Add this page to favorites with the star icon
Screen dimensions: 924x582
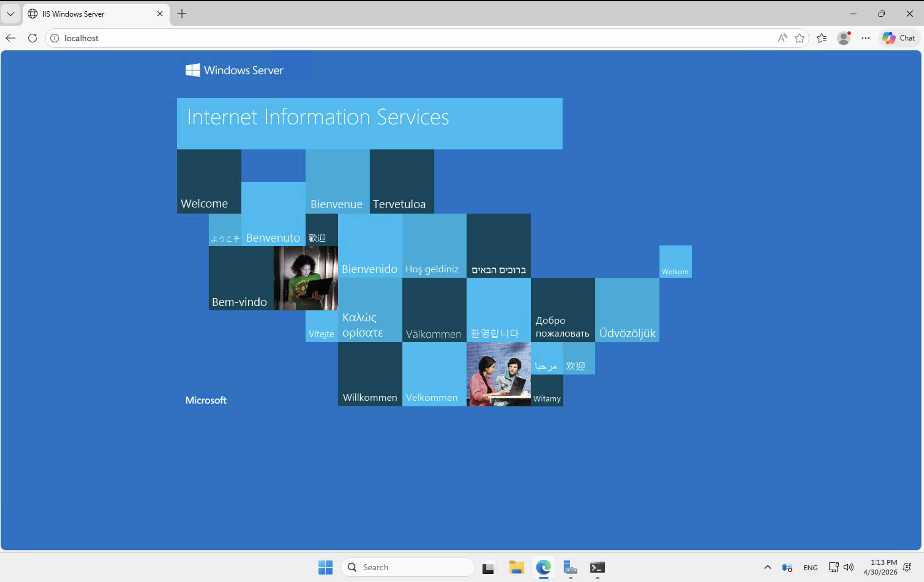800,38
